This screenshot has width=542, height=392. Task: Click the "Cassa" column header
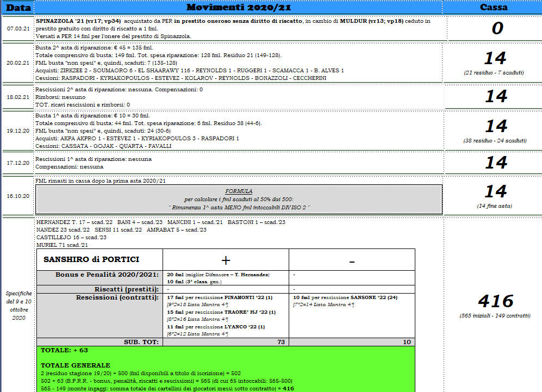pyautogui.click(x=493, y=8)
